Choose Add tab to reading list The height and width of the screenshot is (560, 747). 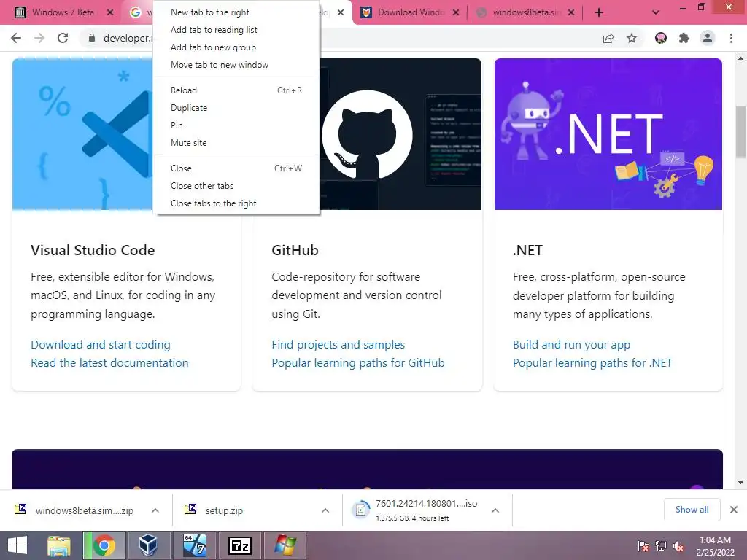pyautogui.click(x=236, y=29)
